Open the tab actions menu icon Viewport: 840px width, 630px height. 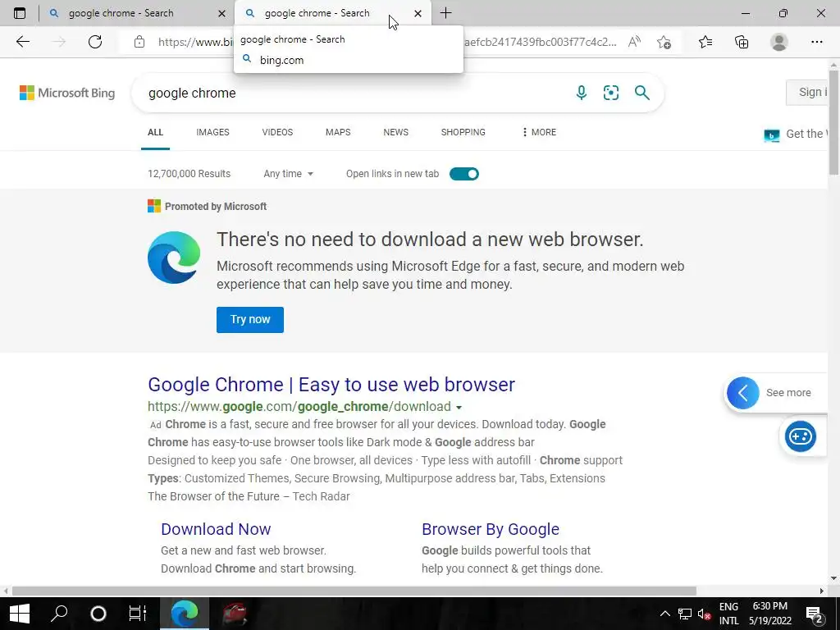(20, 13)
